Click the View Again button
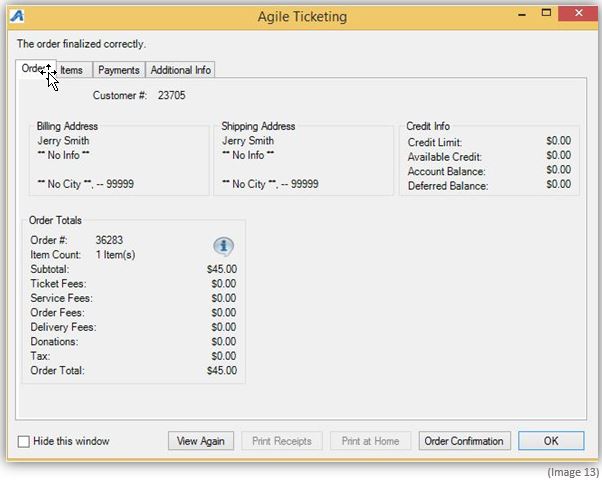602x483 pixels. [x=201, y=441]
